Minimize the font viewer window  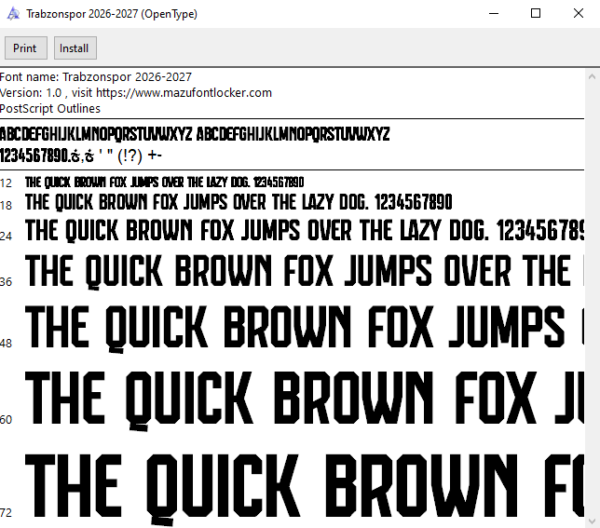(x=494, y=13)
